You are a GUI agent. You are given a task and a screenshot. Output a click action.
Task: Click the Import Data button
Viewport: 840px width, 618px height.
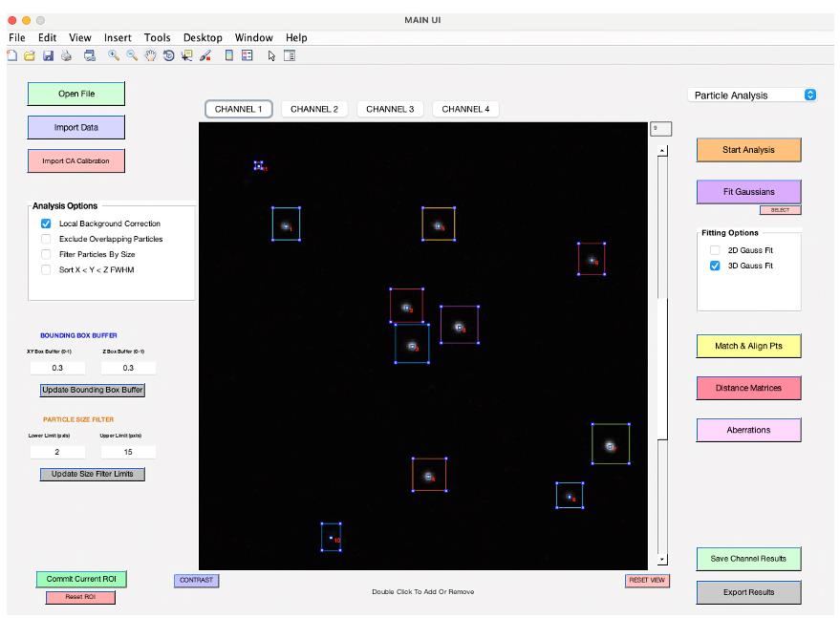[x=76, y=127]
